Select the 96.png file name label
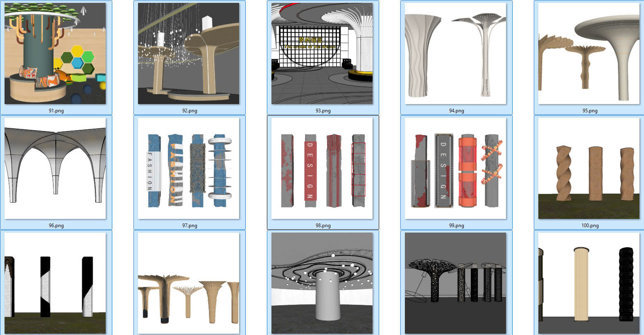644x335 pixels. point(56,226)
